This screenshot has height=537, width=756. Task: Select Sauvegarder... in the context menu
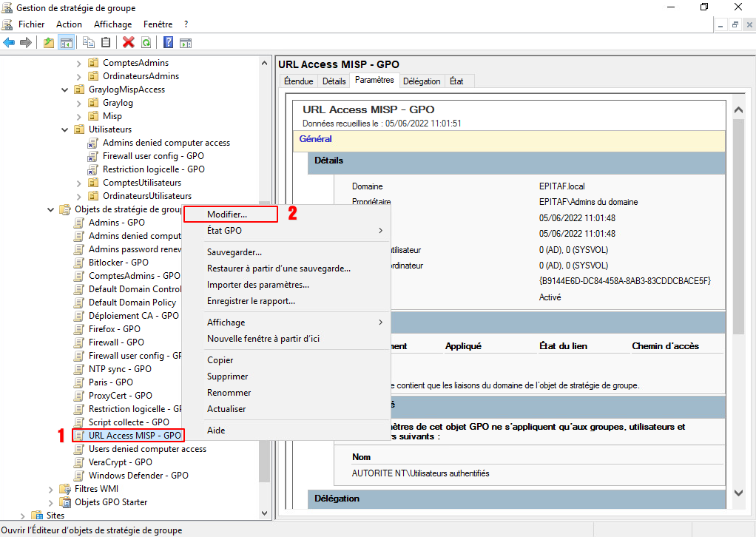(234, 252)
